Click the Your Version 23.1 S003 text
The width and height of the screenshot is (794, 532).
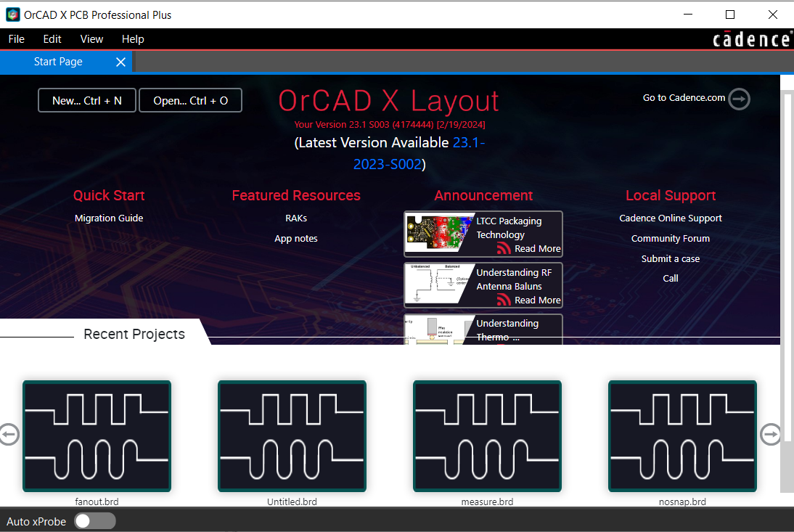(390, 125)
